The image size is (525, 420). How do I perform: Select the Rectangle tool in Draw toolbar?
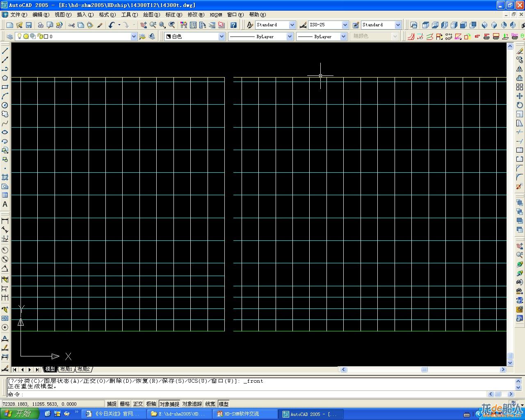(5, 87)
